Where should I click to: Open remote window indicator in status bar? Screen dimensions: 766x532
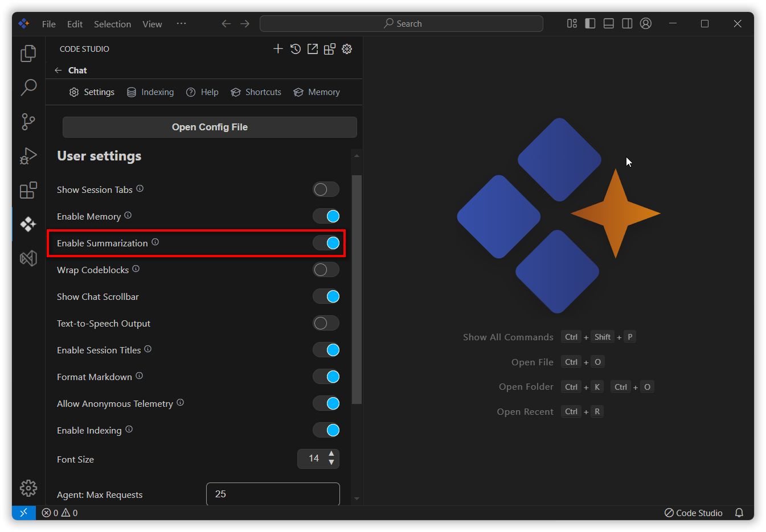click(x=24, y=513)
